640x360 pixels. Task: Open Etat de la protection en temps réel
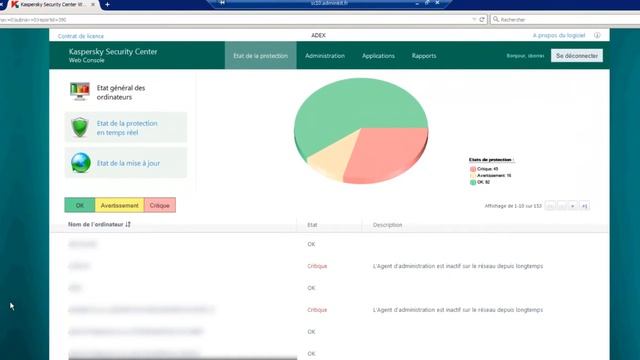coord(127,128)
